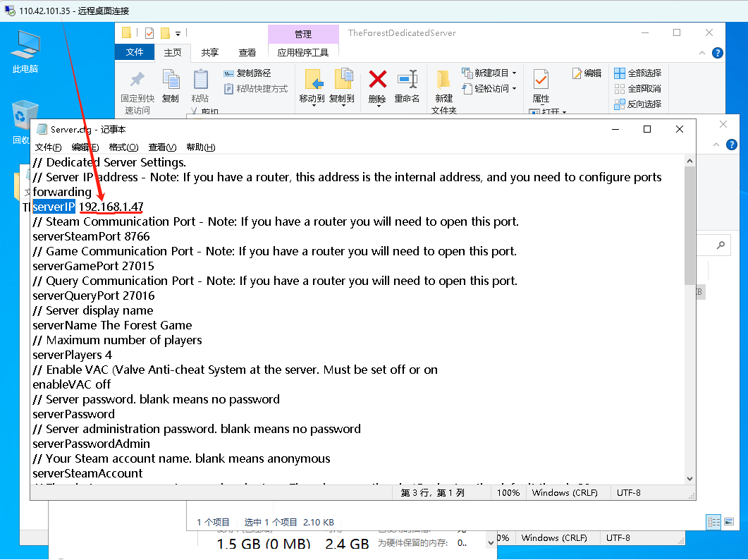The width and height of the screenshot is (748, 560).
Task: Click the Properties (属性) checkmark icon
Action: pos(541,79)
